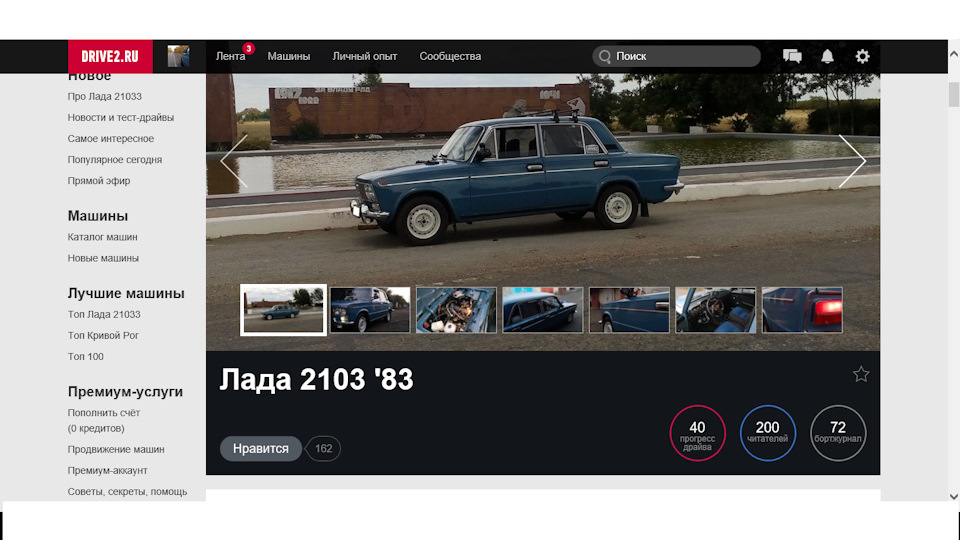Open the Машины menu item

(x=288, y=56)
